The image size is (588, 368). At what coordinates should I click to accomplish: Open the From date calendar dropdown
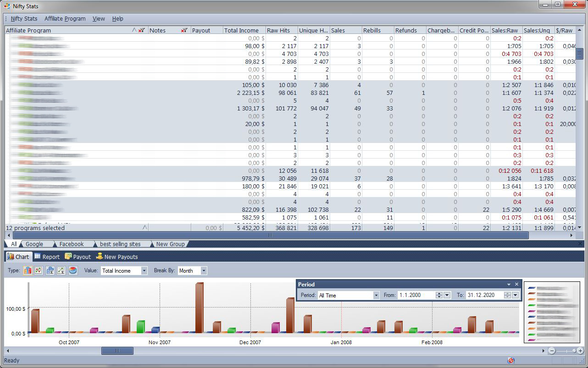tap(447, 295)
